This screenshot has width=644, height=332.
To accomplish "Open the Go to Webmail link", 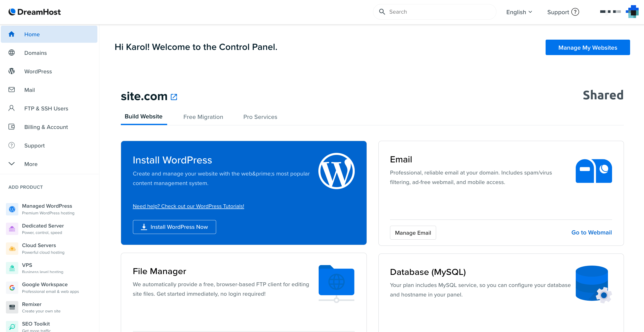I will (591, 232).
